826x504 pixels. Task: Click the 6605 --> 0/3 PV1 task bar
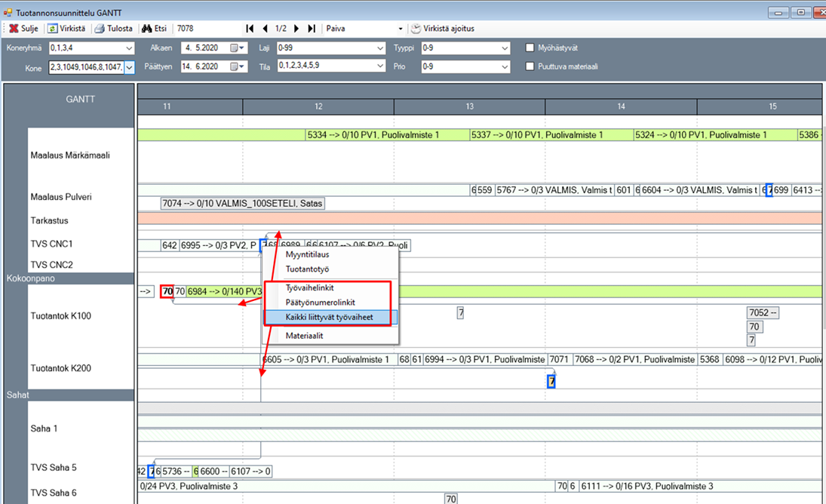329,360
